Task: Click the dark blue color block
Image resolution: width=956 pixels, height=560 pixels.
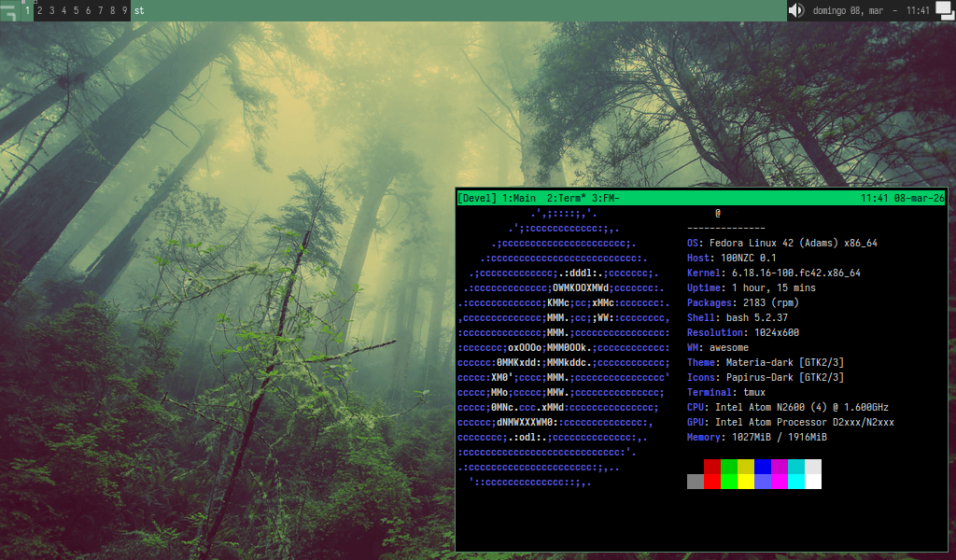Action: click(x=763, y=467)
